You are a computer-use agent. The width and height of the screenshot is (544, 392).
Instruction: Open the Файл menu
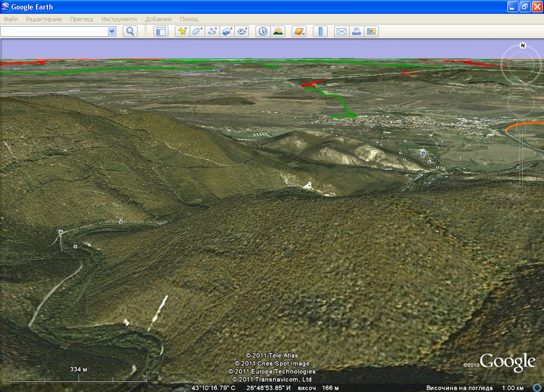(x=11, y=19)
